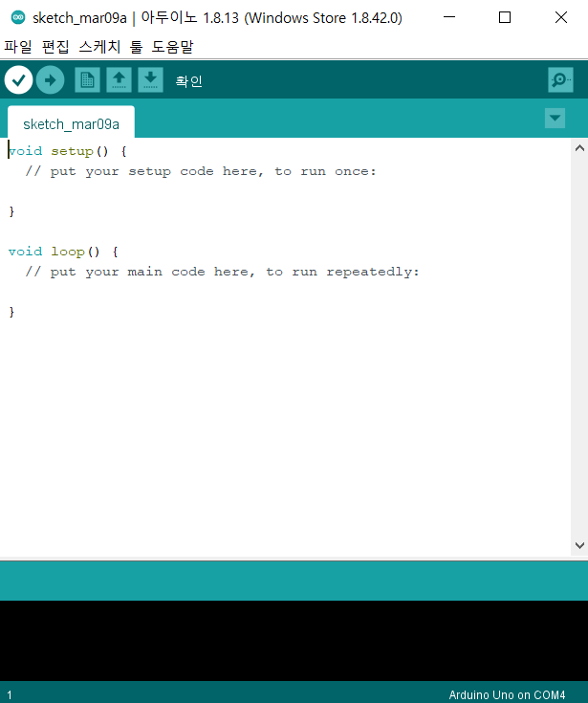The height and width of the screenshot is (703, 588).
Task: Maximize the Arduino window
Action: coord(505,17)
